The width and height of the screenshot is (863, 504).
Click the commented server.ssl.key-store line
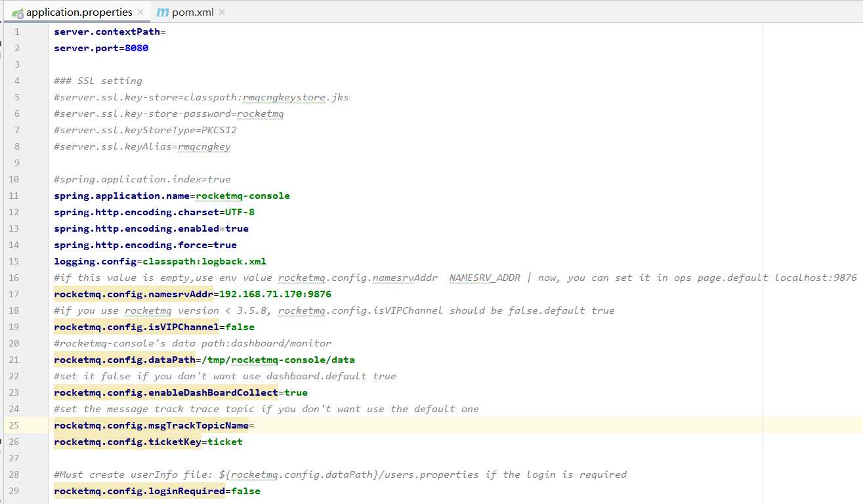click(201, 97)
